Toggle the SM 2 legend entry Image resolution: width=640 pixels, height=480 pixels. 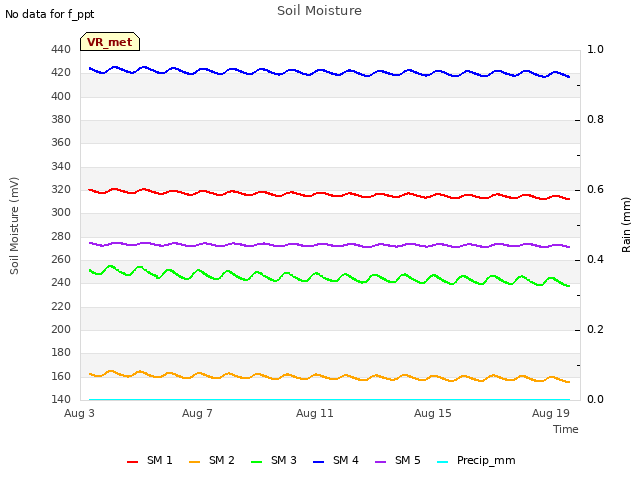click(x=212, y=460)
